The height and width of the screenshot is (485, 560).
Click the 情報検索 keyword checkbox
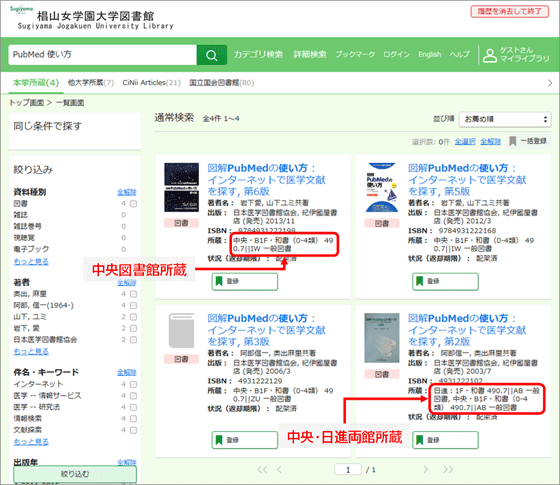(134, 419)
